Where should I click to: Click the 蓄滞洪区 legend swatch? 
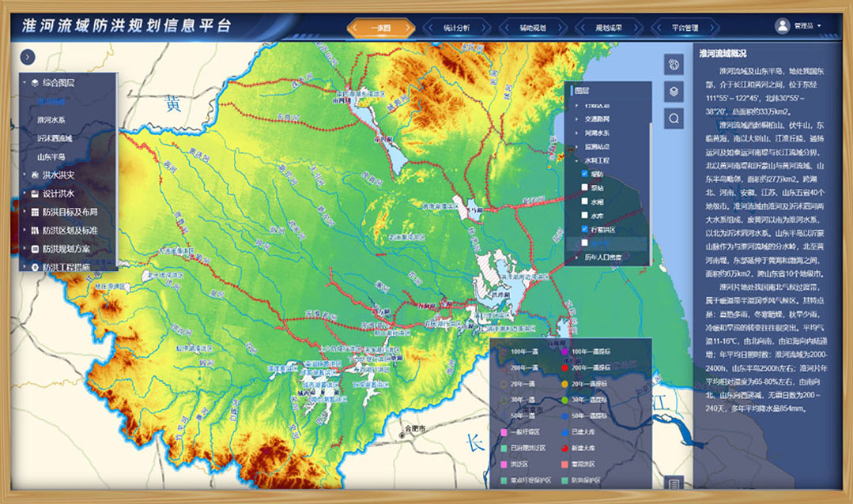564,465
